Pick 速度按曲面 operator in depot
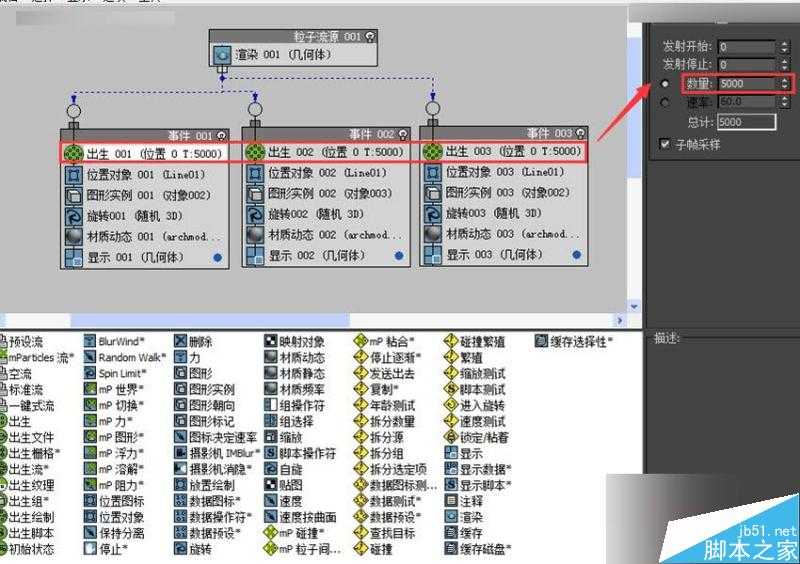This screenshot has width=800, height=564. click(x=301, y=517)
